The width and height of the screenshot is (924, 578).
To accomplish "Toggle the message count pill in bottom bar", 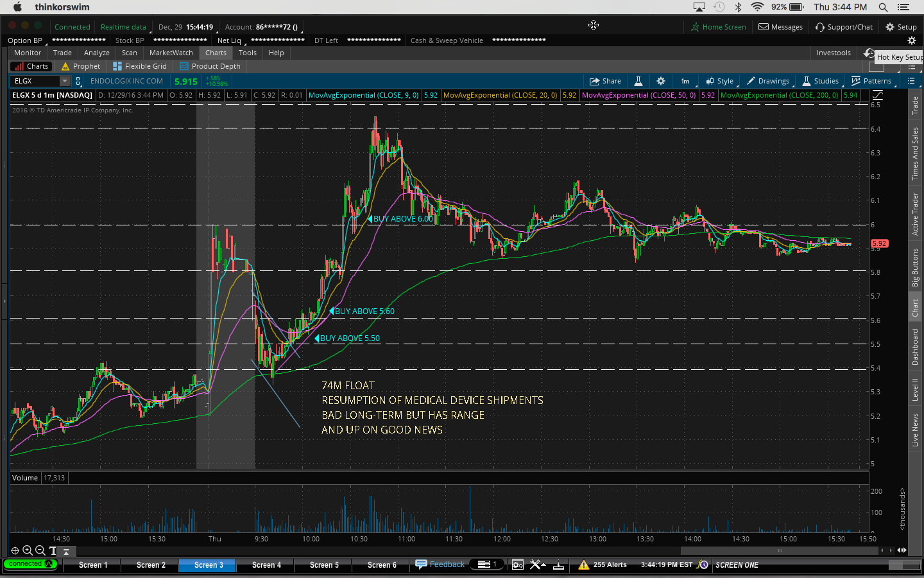I will [488, 565].
